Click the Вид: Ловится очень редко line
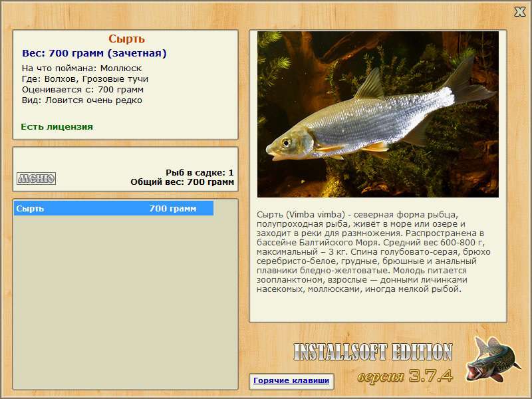 click(x=82, y=100)
